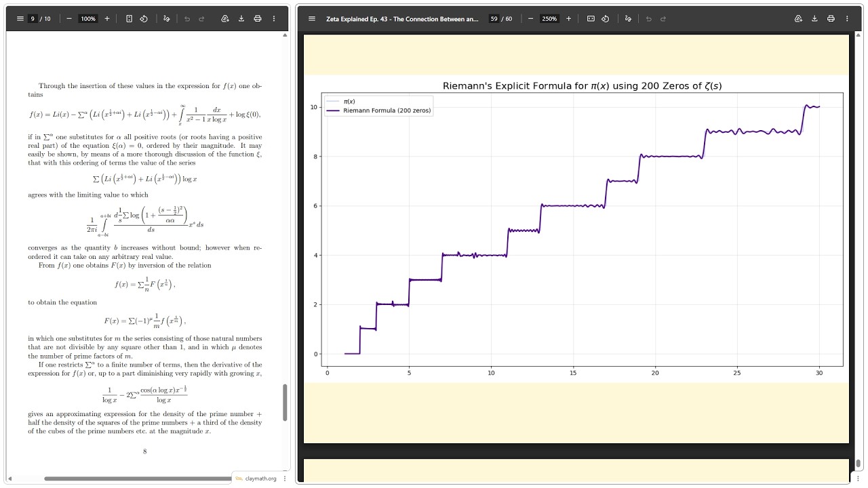Zoom out in the left PDF viewer

tap(69, 18)
